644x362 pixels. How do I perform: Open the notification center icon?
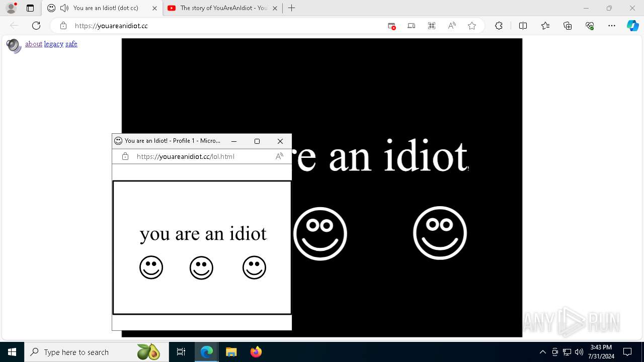coord(627,352)
